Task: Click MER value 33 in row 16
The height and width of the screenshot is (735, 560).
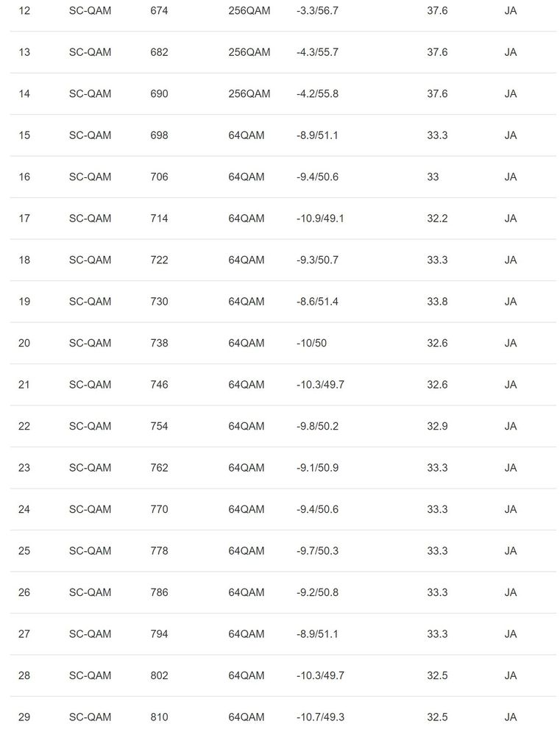Action: click(433, 177)
